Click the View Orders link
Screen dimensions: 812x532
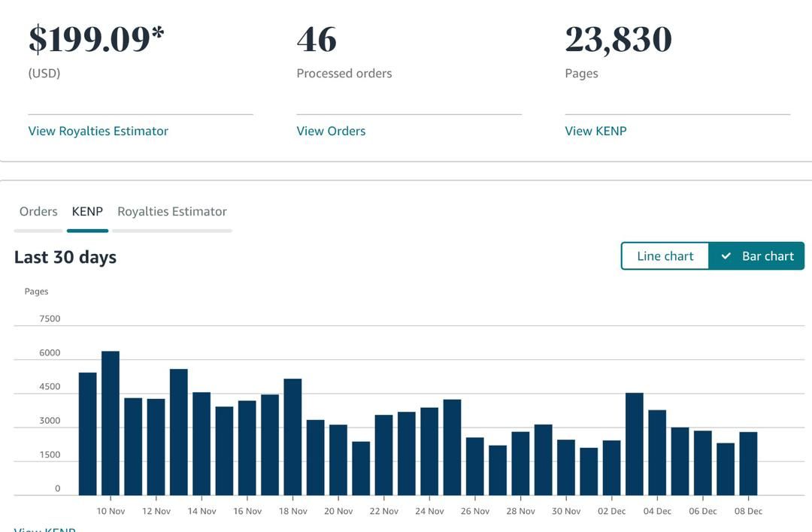[331, 131]
